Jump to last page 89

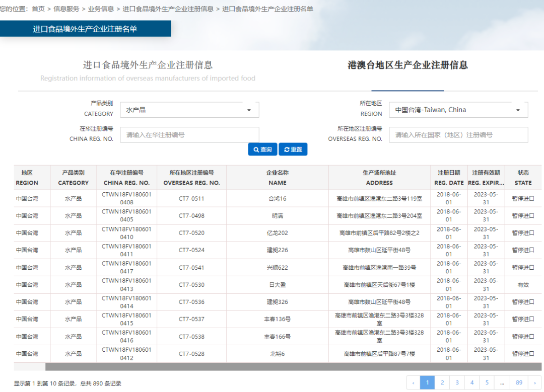(519, 383)
